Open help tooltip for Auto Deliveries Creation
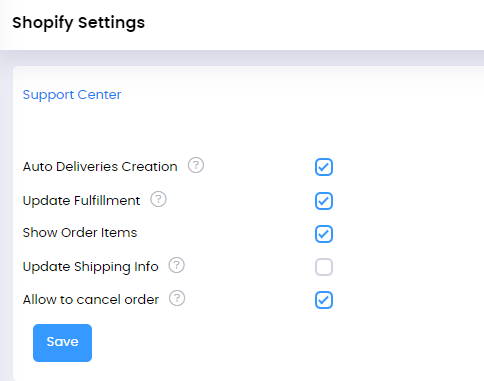Viewport: 484px width, 381px height. pyautogui.click(x=196, y=165)
